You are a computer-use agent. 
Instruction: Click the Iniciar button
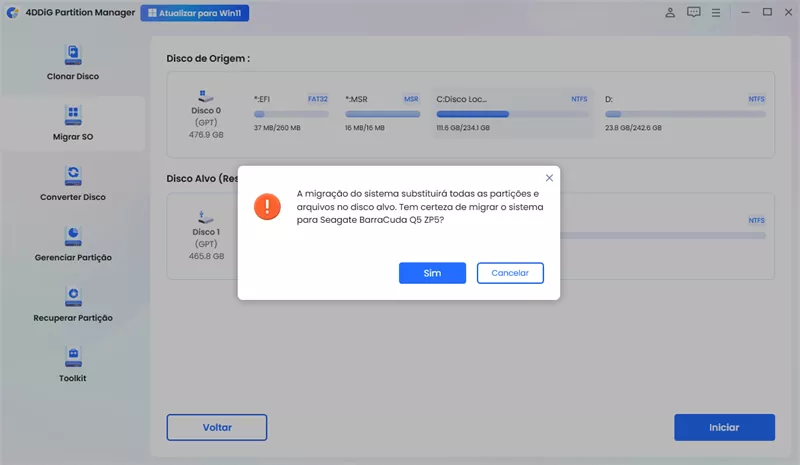click(x=724, y=427)
